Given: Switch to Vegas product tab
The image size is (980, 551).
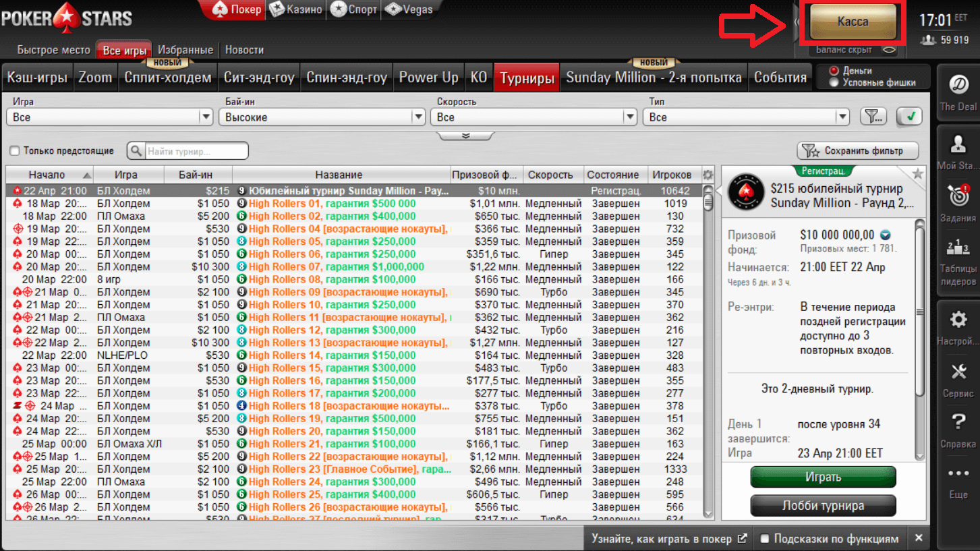Looking at the screenshot, I should [408, 9].
